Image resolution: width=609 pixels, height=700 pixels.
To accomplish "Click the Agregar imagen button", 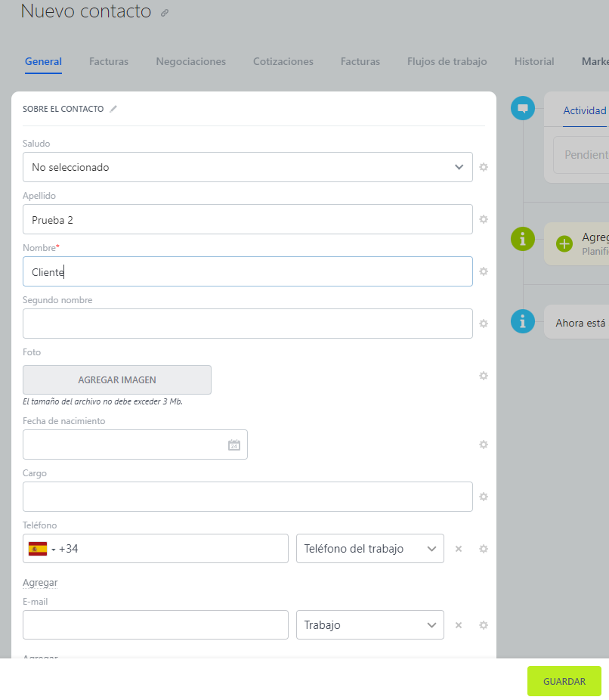I will pos(117,380).
